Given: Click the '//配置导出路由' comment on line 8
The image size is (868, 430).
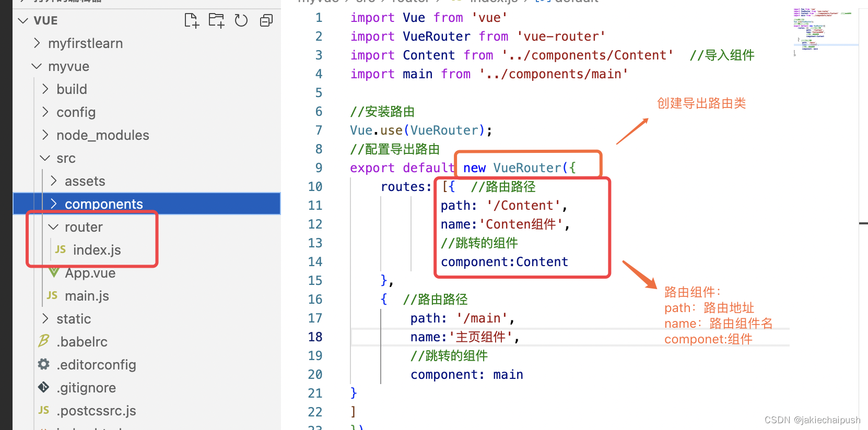Looking at the screenshot, I should [x=395, y=149].
